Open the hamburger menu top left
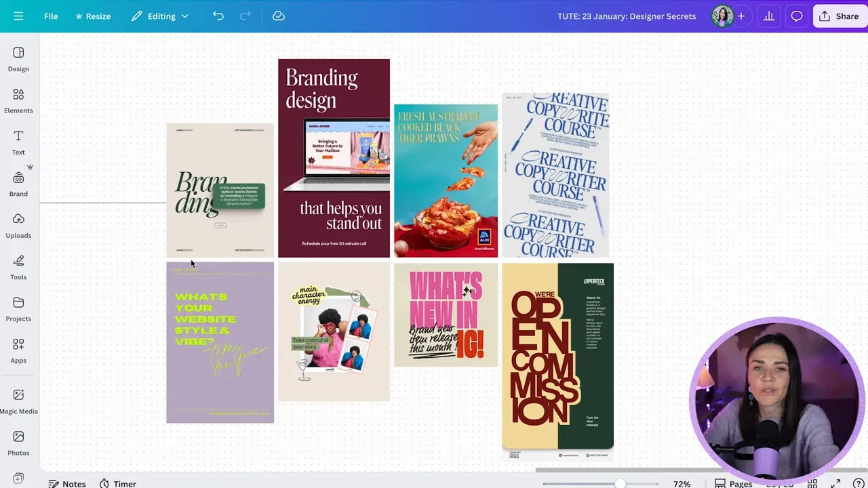868x488 pixels. [x=18, y=16]
